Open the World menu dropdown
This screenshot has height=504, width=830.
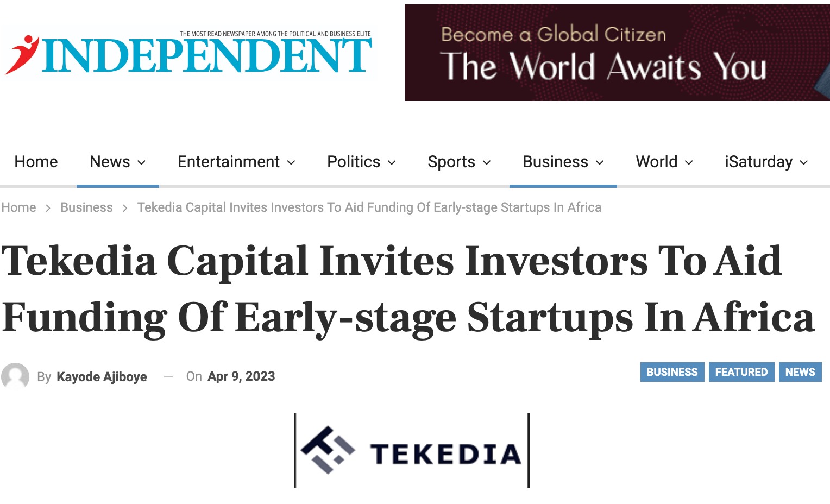[664, 162]
